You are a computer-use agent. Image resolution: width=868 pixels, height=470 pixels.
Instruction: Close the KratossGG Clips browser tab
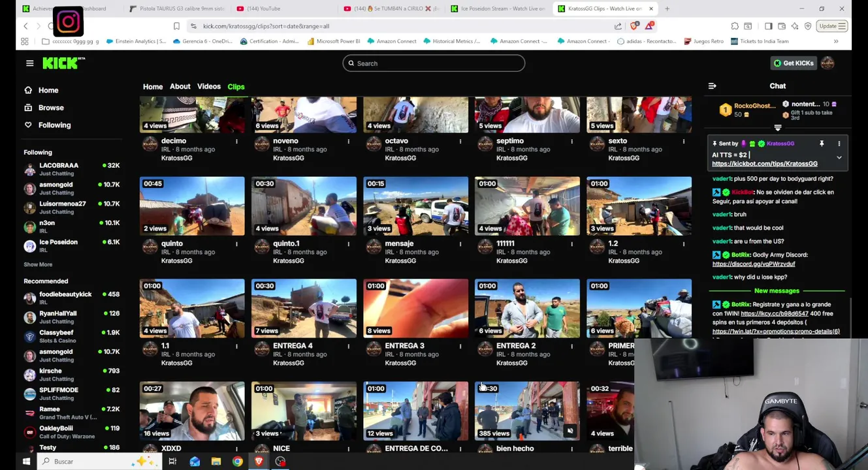coord(651,8)
